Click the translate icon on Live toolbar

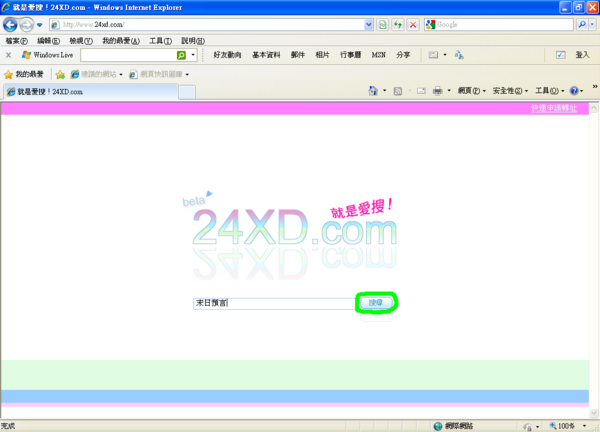(459, 55)
